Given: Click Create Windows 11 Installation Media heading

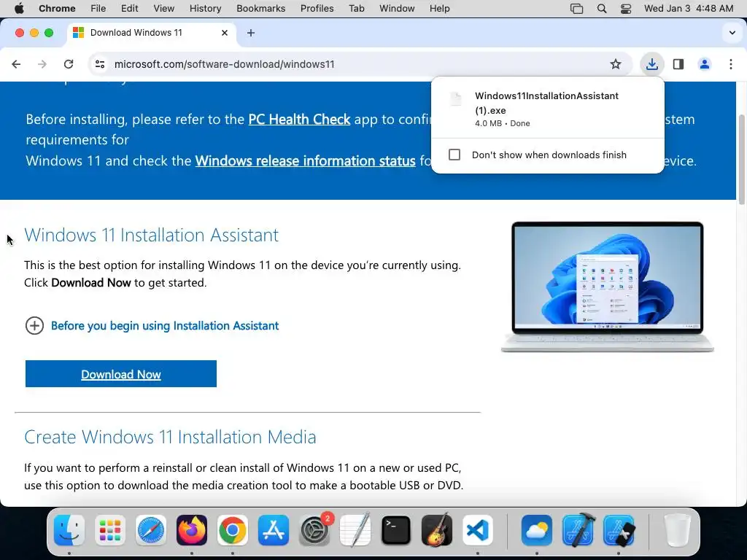Looking at the screenshot, I should click(170, 437).
